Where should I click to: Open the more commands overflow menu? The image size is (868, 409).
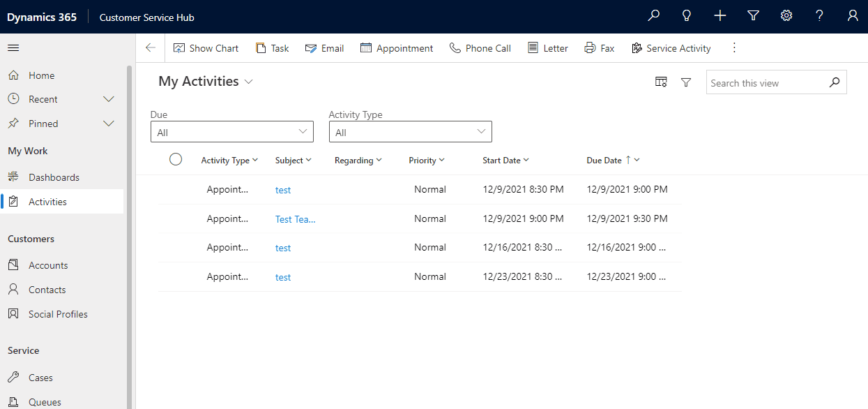pyautogui.click(x=733, y=48)
